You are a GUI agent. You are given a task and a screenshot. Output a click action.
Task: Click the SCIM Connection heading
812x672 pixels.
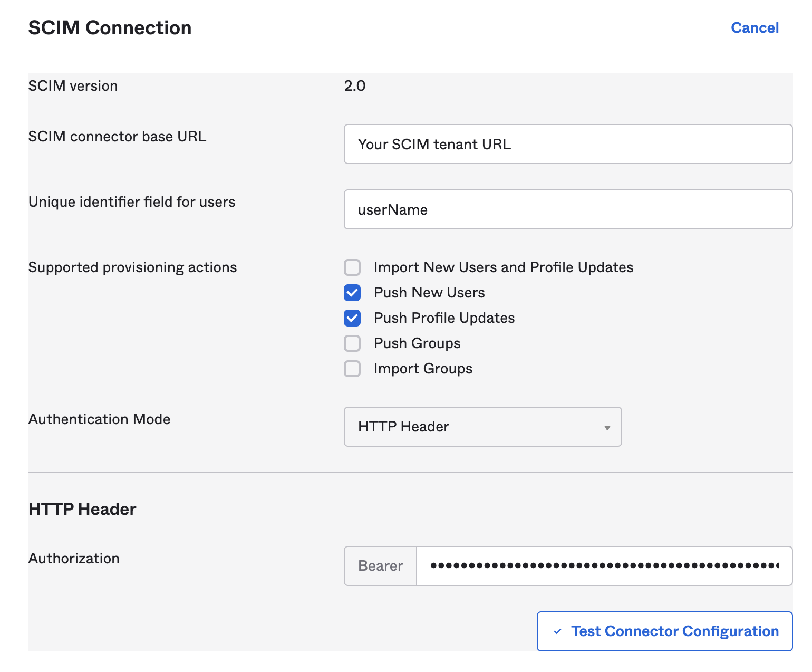(110, 28)
